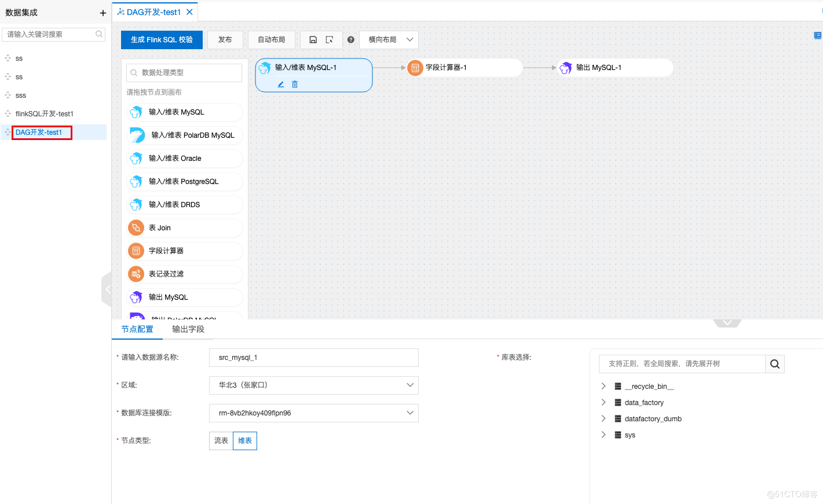The height and width of the screenshot is (504, 823).
Task: Edit data source name src_mysql_1
Action: 314,358
